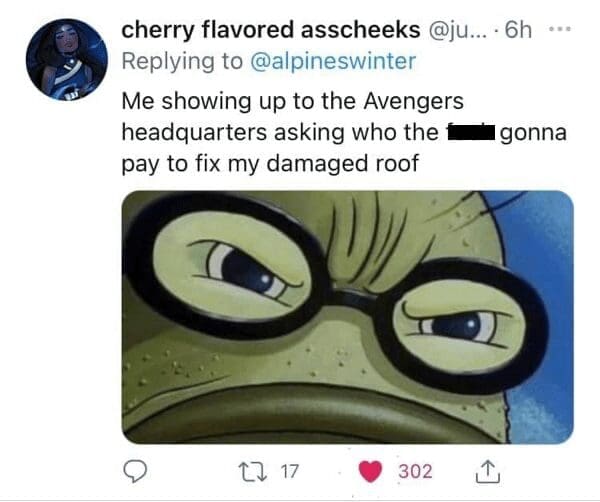This screenshot has height=502, width=600.
Task: Open the share upload icon
Action: coord(488,471)
